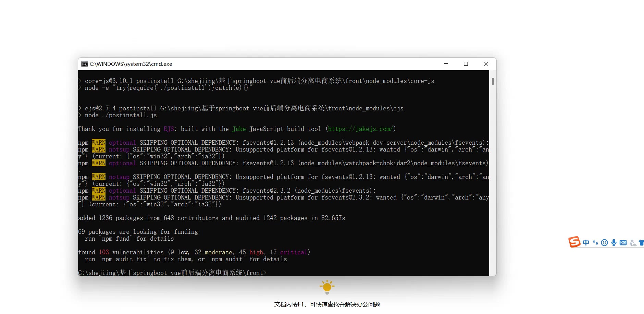
Task: Minimize the cmd.exe window
Action: (446, 64)
